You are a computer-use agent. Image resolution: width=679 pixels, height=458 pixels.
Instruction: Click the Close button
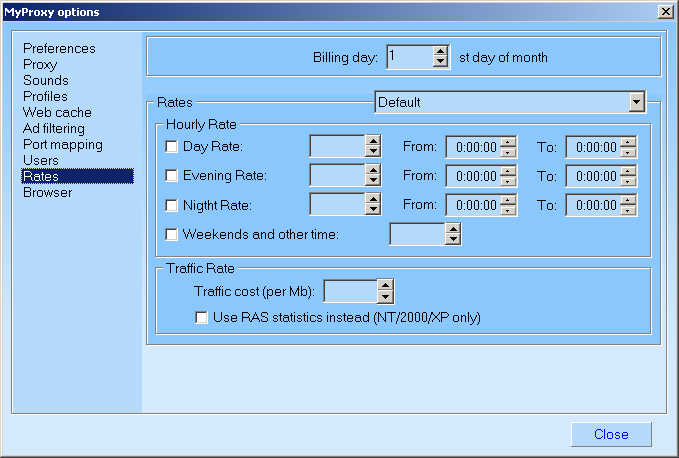pos(611,434)
